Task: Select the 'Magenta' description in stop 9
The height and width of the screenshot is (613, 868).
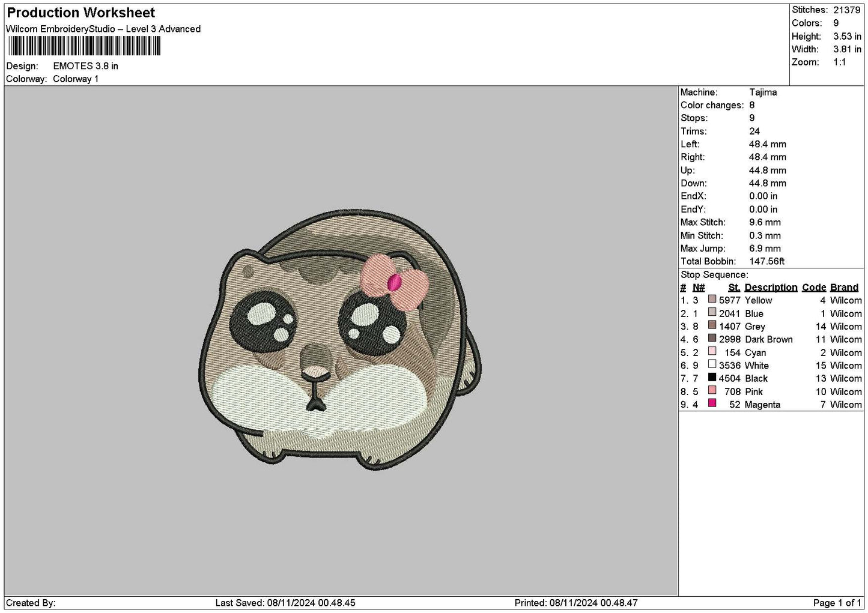Action: [x=762, y=405]
